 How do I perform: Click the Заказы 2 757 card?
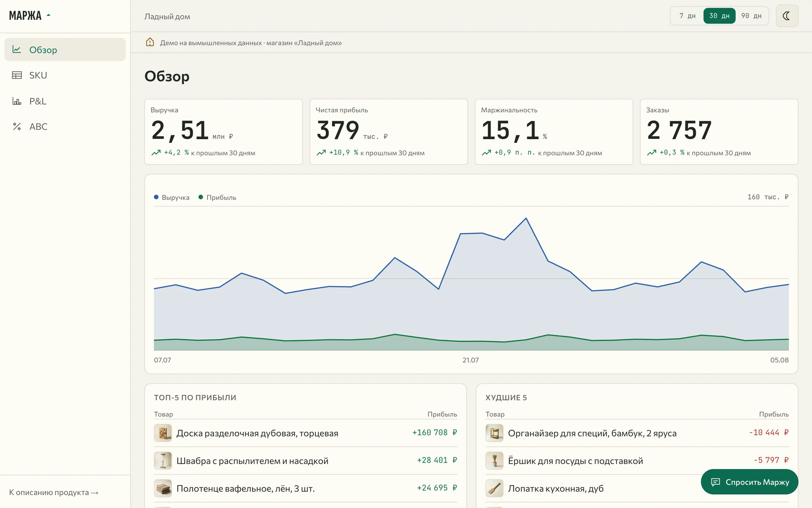pyautogui.click(x=719, y=132)
